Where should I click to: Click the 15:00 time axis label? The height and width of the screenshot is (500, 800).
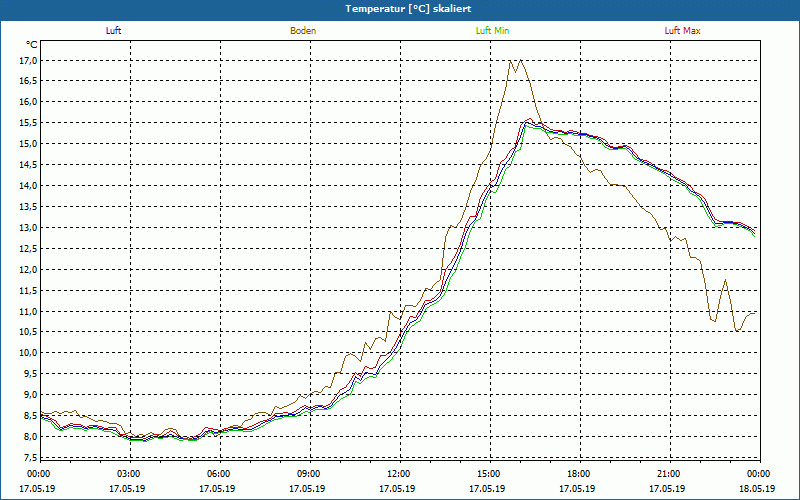[x=488, y=474]
